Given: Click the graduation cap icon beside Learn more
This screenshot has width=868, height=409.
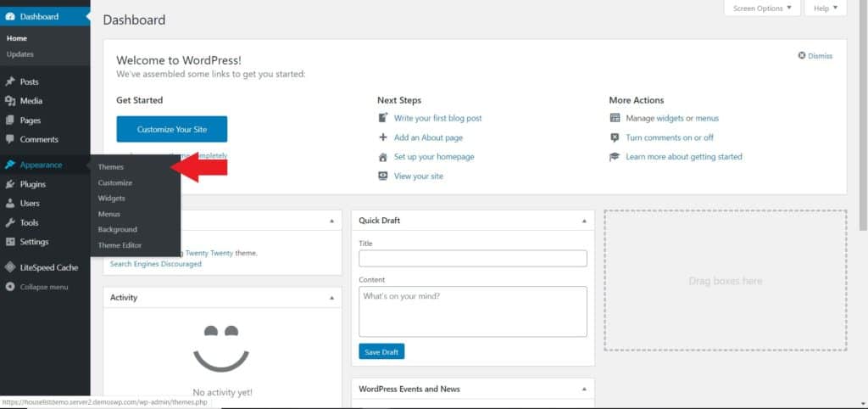Looking at the screenshot, I should pos(615,157).
